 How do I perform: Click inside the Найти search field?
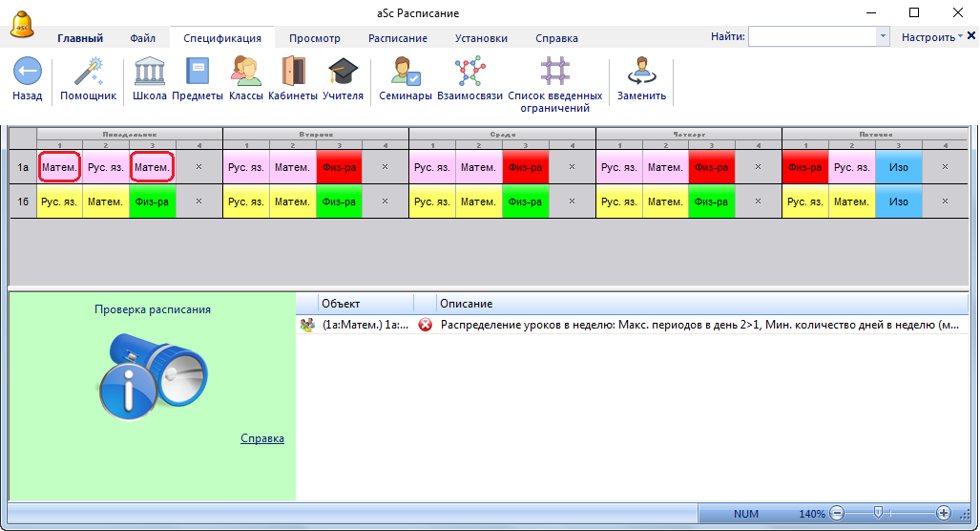tap(811, 37)
